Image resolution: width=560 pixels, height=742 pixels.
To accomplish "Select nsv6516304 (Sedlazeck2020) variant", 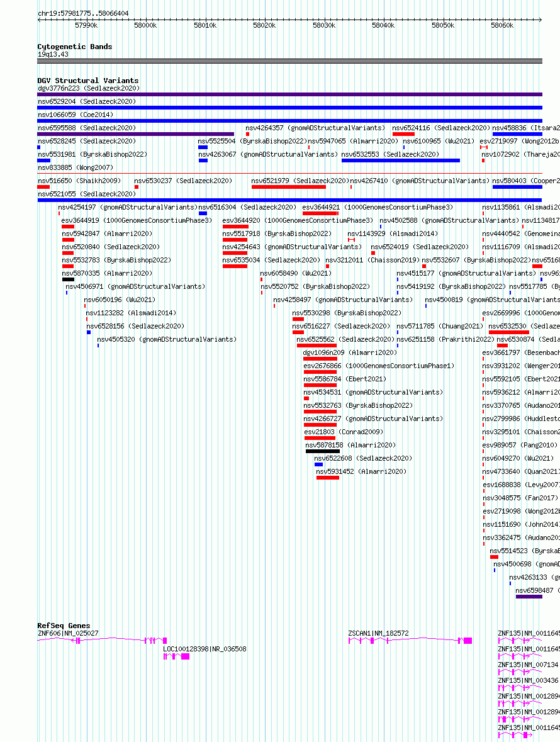I will 247,207.
